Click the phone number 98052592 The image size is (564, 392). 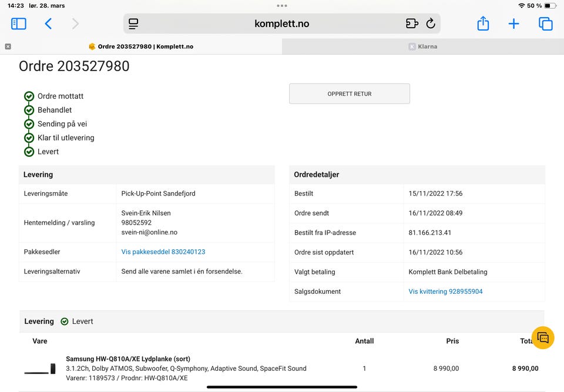tap(136, 223)
